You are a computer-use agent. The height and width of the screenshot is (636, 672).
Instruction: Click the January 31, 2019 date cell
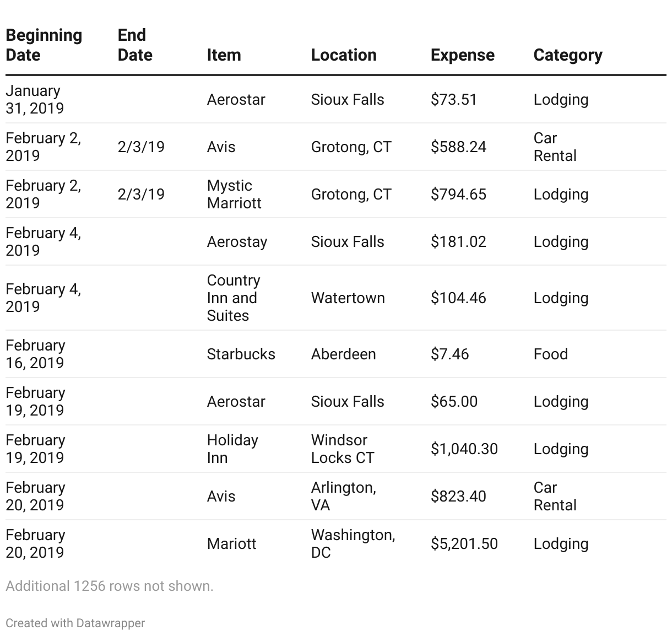pyautogui.click(x=34, y=99)
